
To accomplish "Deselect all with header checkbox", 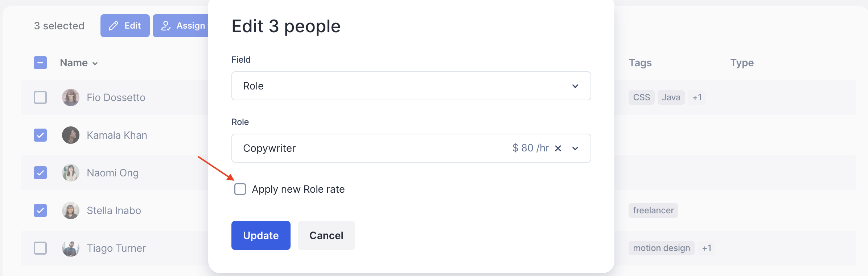I will [40, 63].
